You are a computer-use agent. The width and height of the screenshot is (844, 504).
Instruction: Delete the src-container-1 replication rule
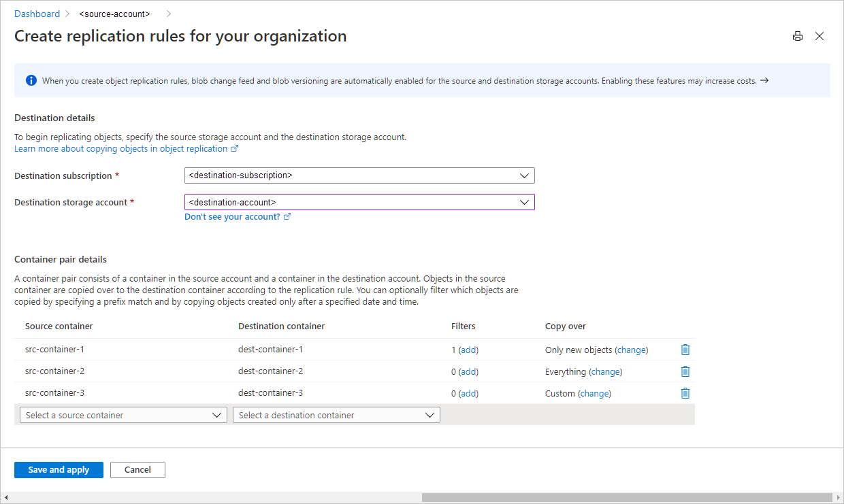coord(685,349)
